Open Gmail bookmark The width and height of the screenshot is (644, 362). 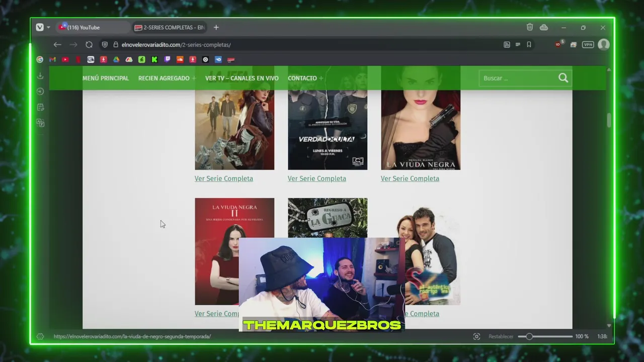click(x=52, y=59)
